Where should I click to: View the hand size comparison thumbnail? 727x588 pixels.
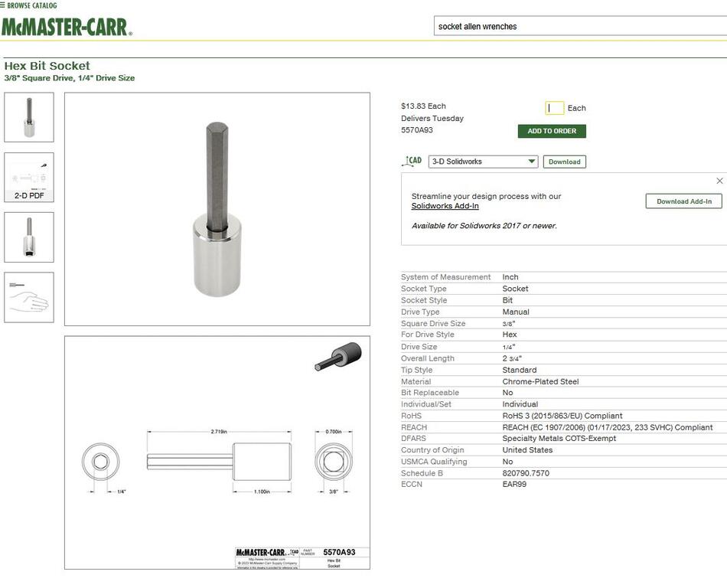(29, 297)
